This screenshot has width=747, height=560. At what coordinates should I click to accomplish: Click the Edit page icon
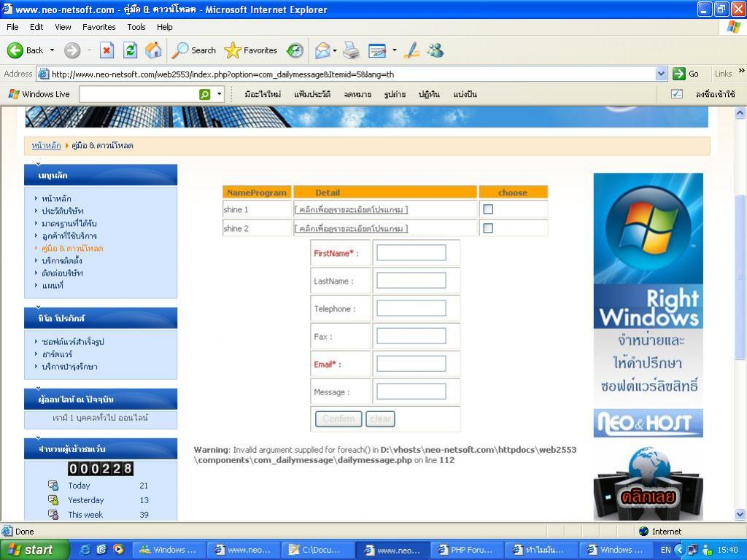(377, 50)
